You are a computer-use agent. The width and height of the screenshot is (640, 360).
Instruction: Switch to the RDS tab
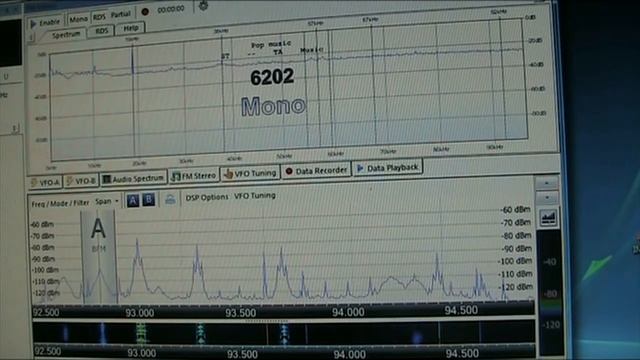pos(102,31)
